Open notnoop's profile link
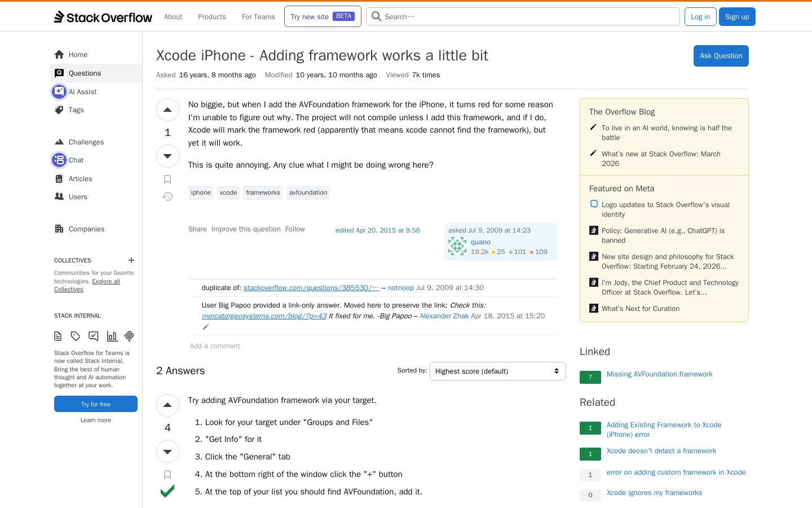812x508 pixels. pyautogui.click(x=401, y=288)
